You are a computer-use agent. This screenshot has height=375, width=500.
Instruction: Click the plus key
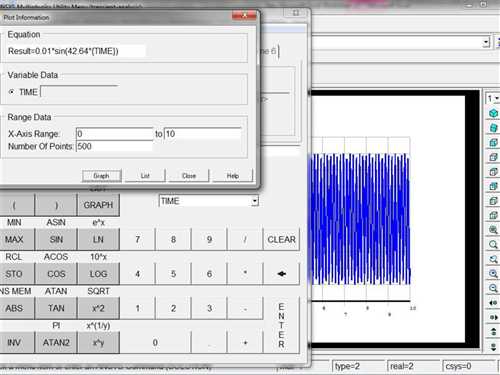point(245,343)
